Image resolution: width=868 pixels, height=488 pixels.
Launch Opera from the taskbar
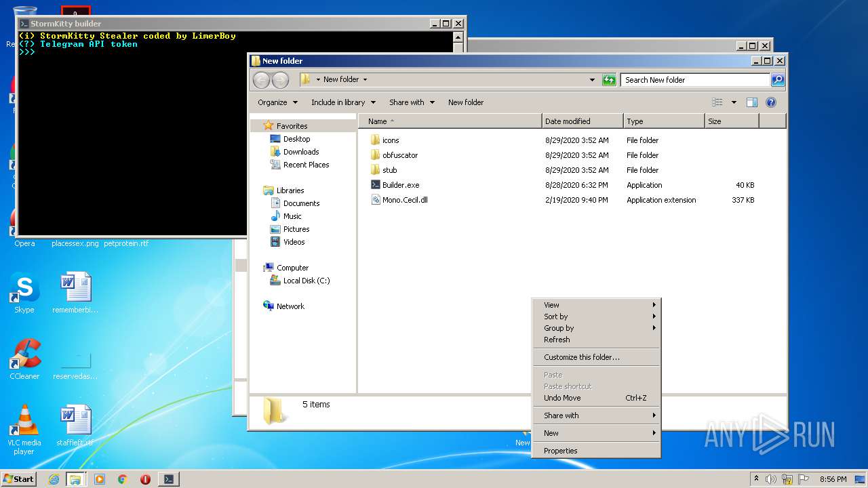coord(145,479)
